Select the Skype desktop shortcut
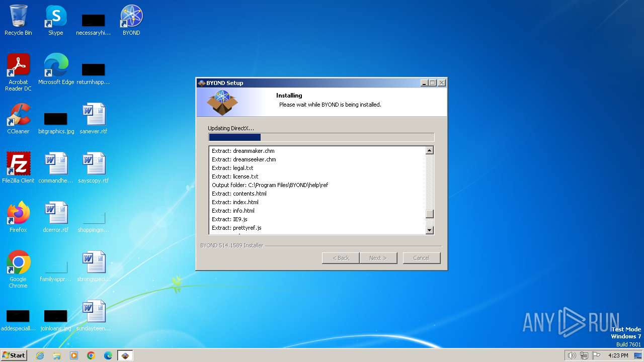644x362 pixels. coord(56,21)
